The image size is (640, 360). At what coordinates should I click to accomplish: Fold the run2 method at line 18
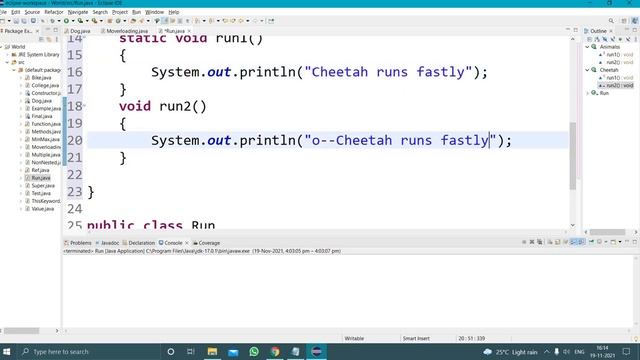[x=84, y=106]
